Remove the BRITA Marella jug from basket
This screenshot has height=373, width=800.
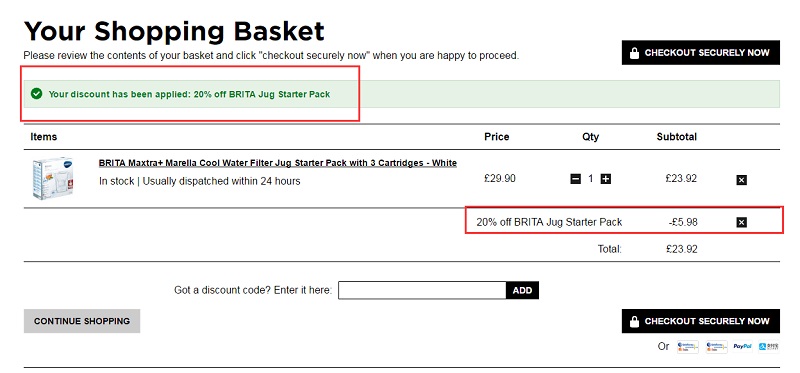click(x=741, y=180)
